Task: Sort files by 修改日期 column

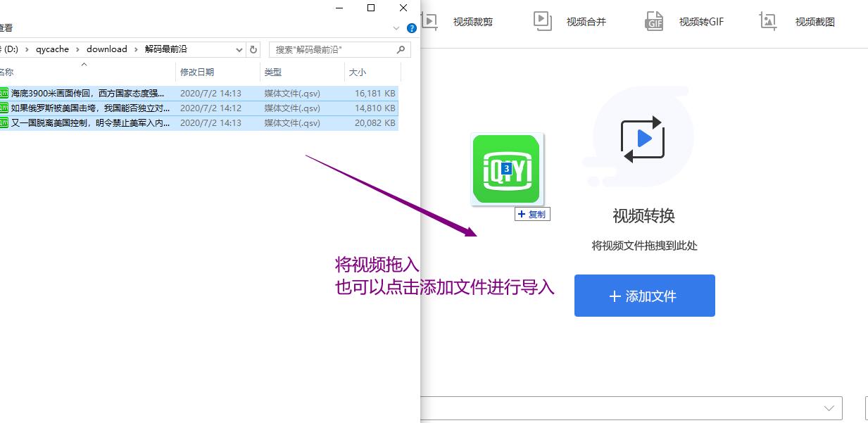Action: [218, 72]
